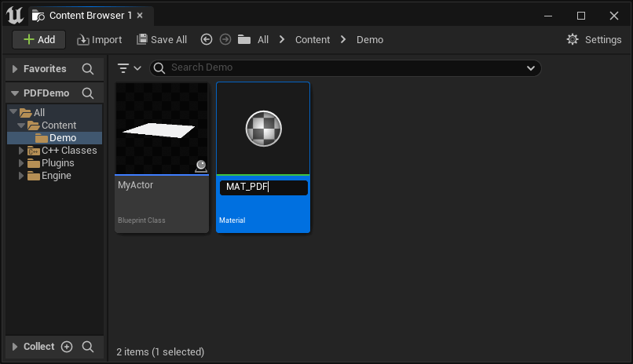Select the MyActor Blueprint thumbnail
Image resolution: width=633 pixels, height=364 pixels.
tap(162, 129)
